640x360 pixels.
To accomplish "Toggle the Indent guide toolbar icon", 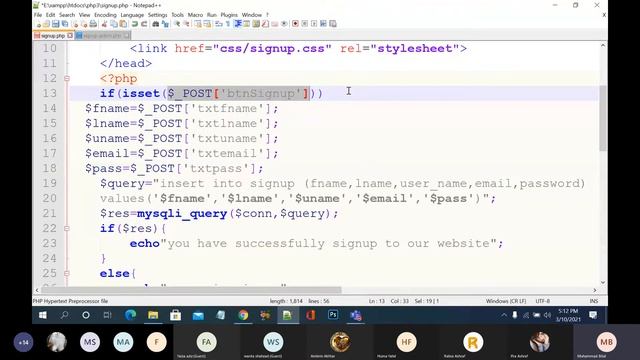I will (x=238, y=24).
